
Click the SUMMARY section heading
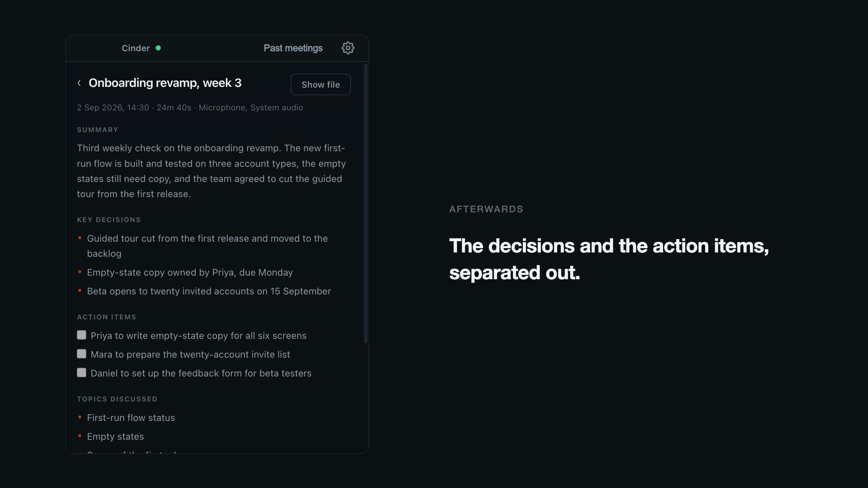point(98,130)
